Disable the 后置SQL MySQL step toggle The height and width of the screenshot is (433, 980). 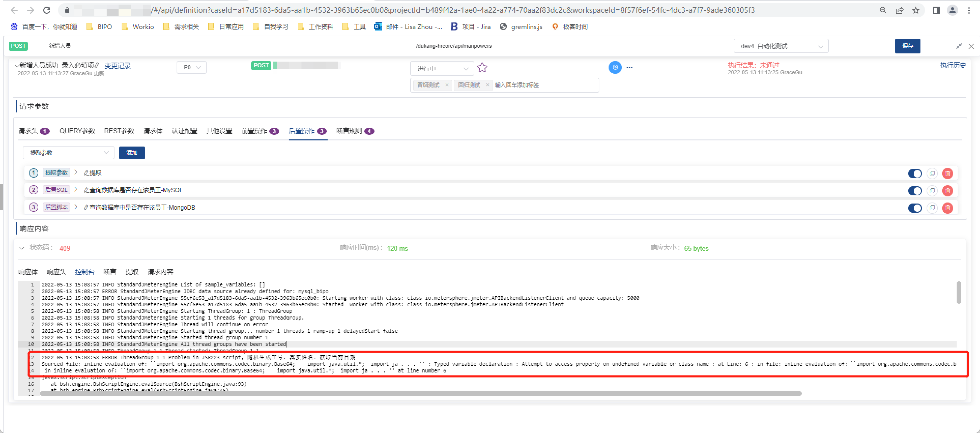915,191
